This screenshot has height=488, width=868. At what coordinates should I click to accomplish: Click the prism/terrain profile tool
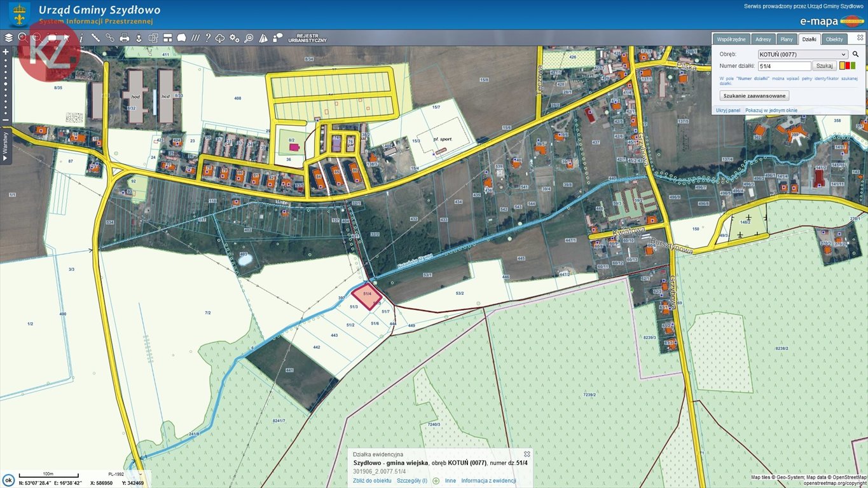click(263, 38)
